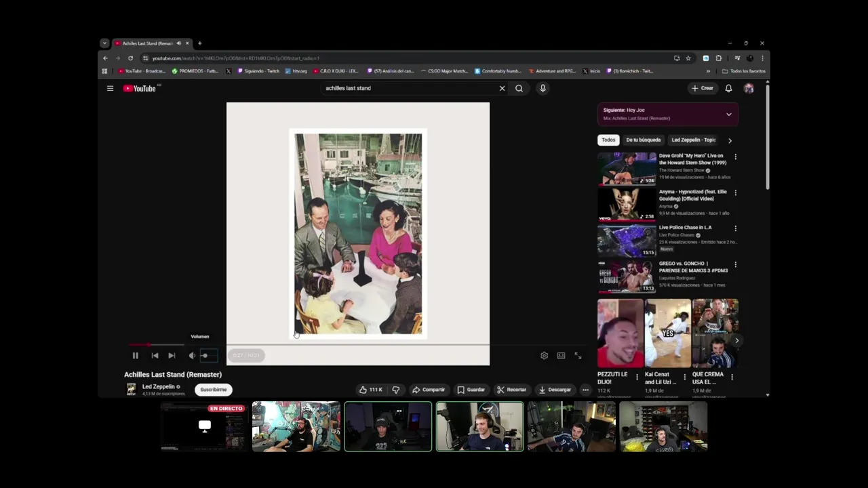Viewport: 868px width, 488px height.
Task: Go back in the browser
Action: tap(105, 58)
